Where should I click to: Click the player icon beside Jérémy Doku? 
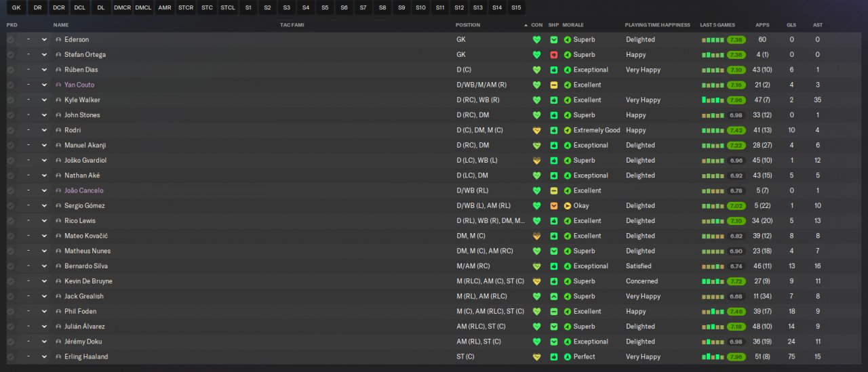pos(58,342)
